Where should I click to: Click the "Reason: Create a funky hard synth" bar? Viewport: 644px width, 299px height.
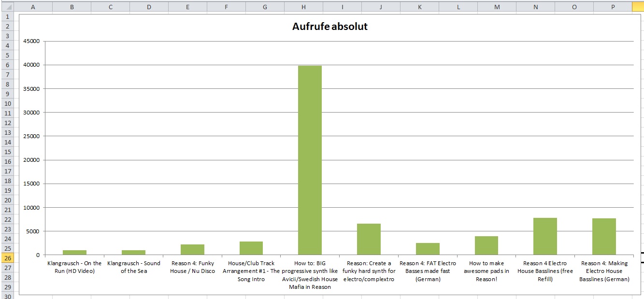click(x=369, y=239)
